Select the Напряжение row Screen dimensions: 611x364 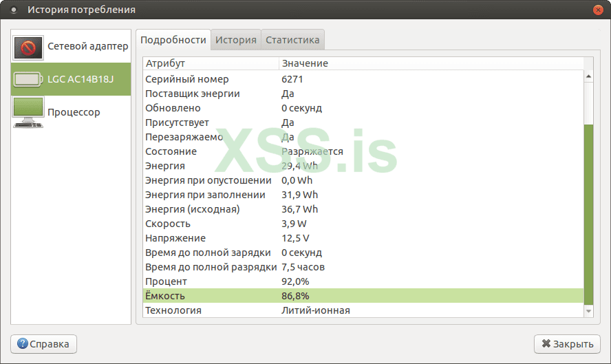[363, 238]
